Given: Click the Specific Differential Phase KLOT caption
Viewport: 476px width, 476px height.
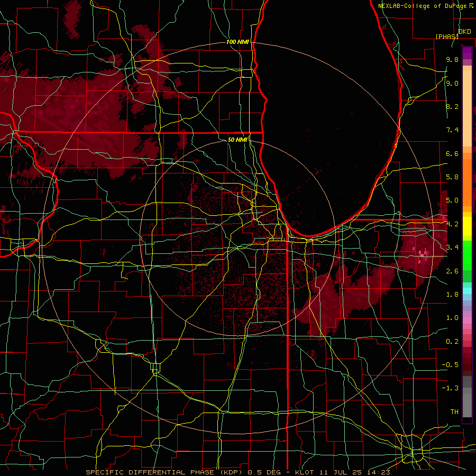Looking at the screenshot, I should (x=237, y=472).
